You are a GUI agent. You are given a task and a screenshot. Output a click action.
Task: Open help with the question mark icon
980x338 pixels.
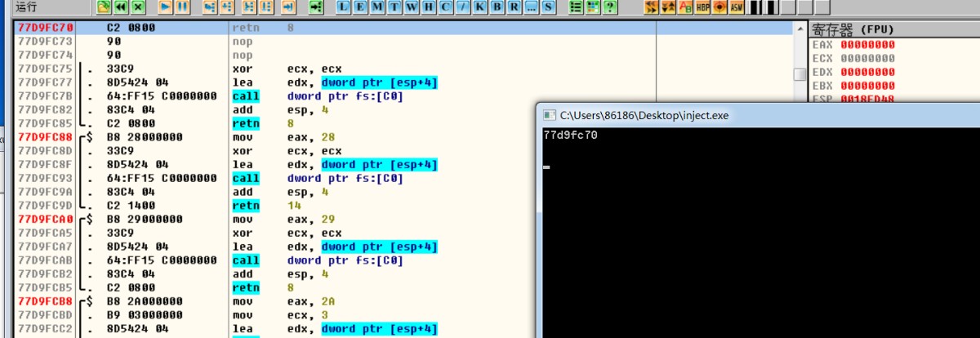(x=609, y=7)
